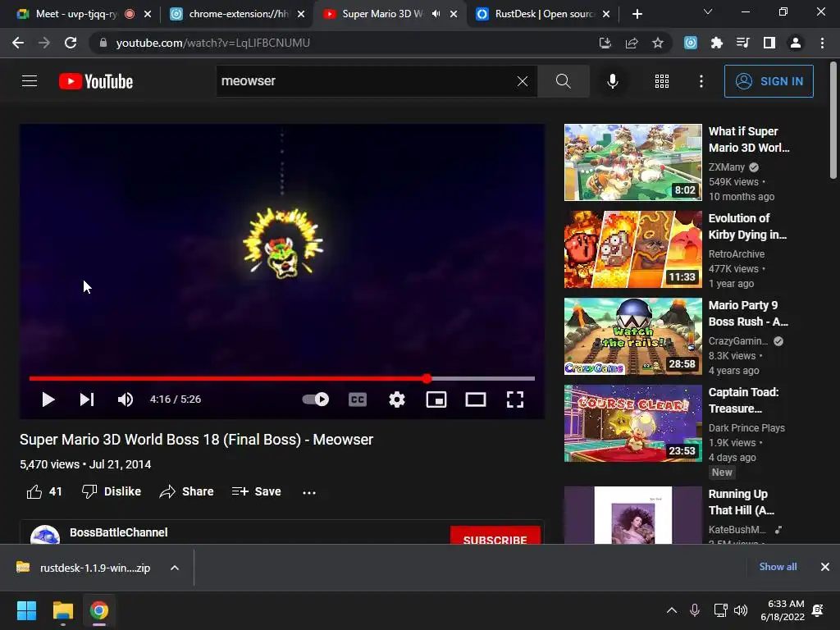The height and width of the screenshot is (630, 840).
Task: Open YouTube guide hamburger menu
Action: pyautogui.click(x=30, y=81)
